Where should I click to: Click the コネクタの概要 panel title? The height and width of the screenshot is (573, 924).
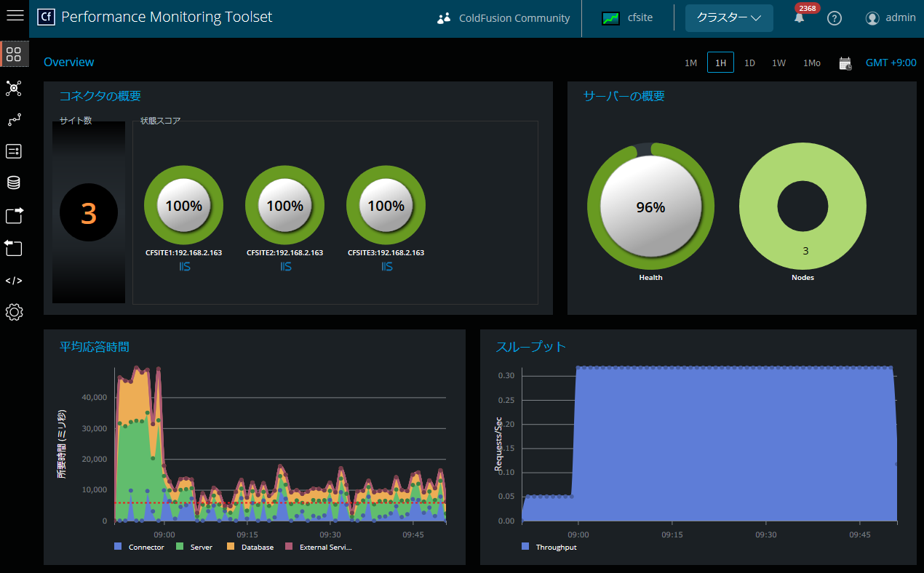(x=100, y=96)
